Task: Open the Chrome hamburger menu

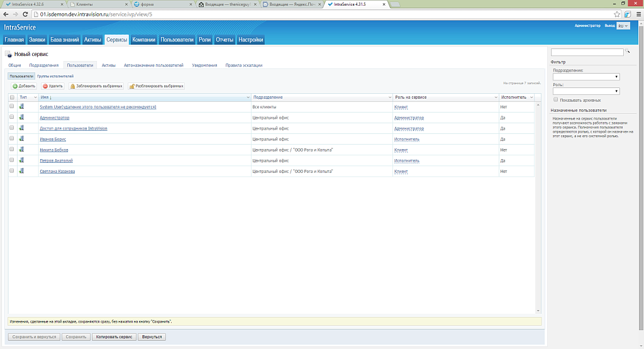Action: coord(637,13)
